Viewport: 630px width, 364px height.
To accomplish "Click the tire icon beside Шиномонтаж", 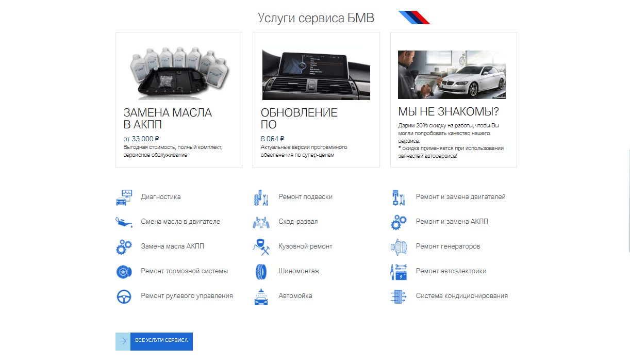I will tap(261, 271).
